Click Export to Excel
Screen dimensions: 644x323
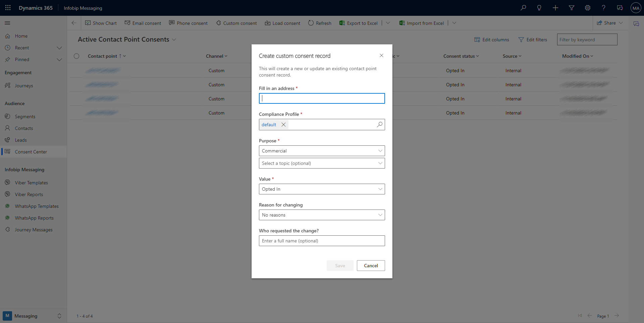click(359, 23)
